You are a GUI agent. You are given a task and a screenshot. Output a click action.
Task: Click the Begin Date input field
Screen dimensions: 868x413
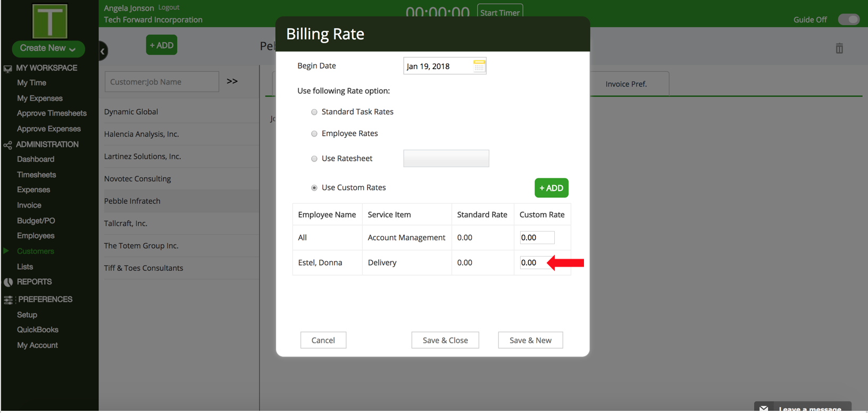click(x=445, y=66)
